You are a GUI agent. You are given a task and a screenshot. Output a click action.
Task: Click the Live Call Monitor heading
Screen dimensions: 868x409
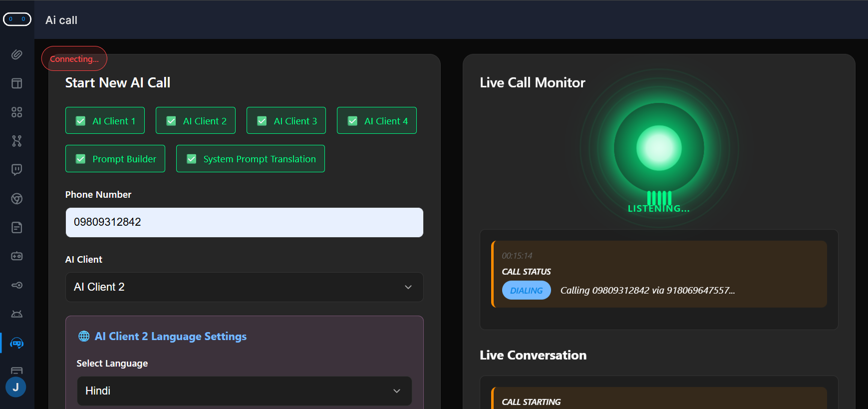pyautogui.click(x=533, y=82)
